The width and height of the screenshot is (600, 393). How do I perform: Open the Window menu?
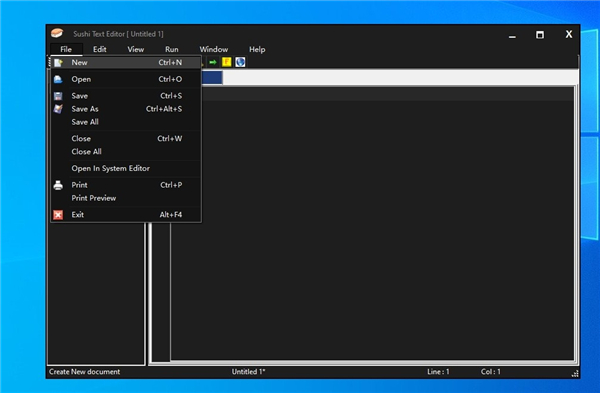pyautogui.click(x=214, y=49)
